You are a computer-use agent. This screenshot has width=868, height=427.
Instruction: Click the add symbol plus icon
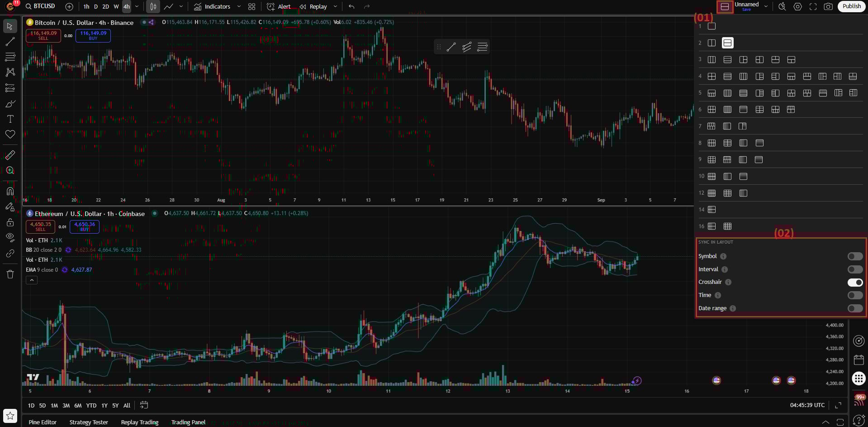[x=69, y=7]
